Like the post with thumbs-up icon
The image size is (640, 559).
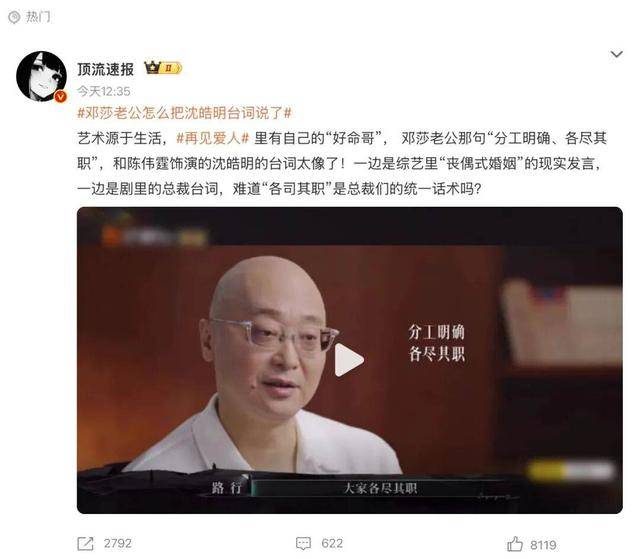515,544
